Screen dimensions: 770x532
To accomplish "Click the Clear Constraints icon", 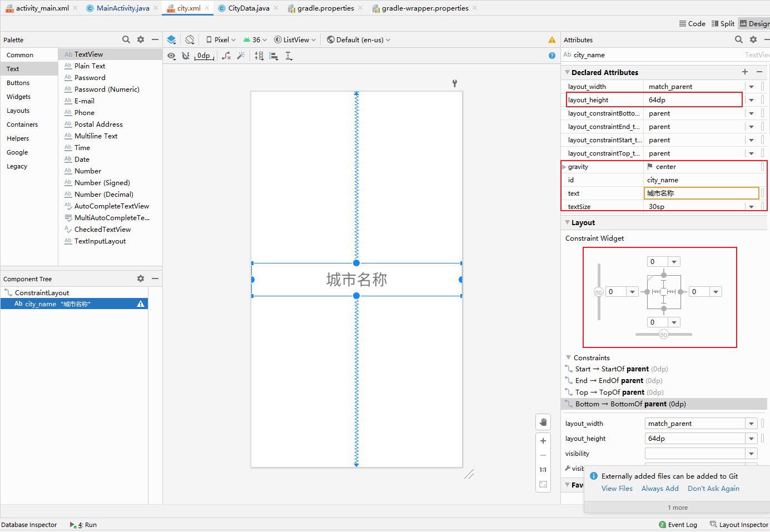I will [x=226, y=56].
